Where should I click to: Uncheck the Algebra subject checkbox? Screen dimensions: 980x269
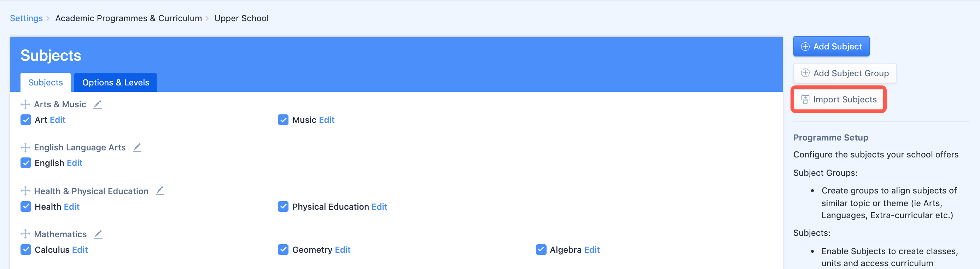541,250
